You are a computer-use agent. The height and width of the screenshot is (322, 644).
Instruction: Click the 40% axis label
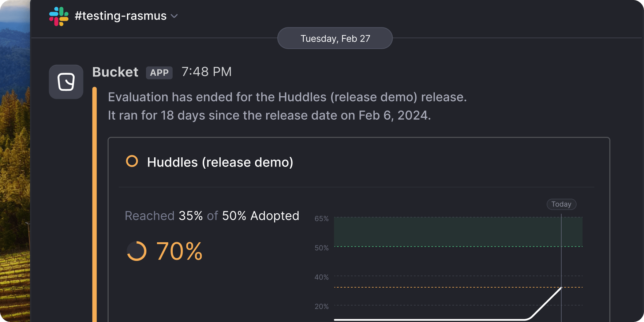point(322,277)
